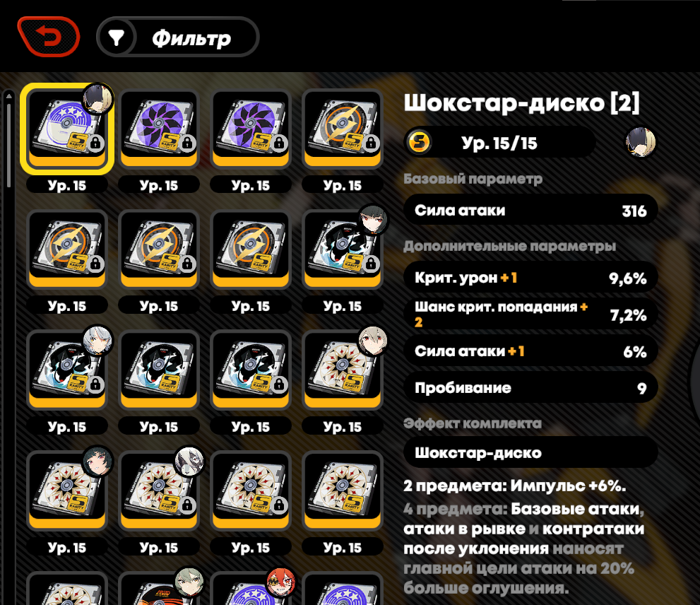Click grey-haired character avatar on cream flower disc

(189, 461)
